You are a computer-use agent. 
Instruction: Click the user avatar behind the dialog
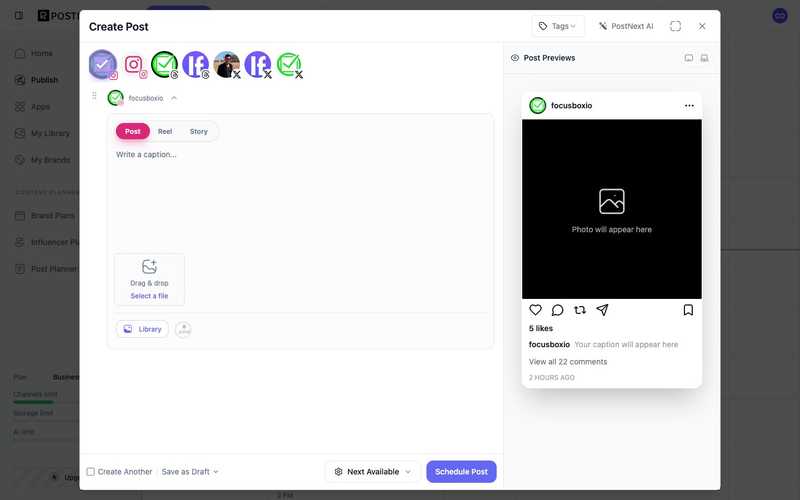pyautogui.click(x=780, y=16)
